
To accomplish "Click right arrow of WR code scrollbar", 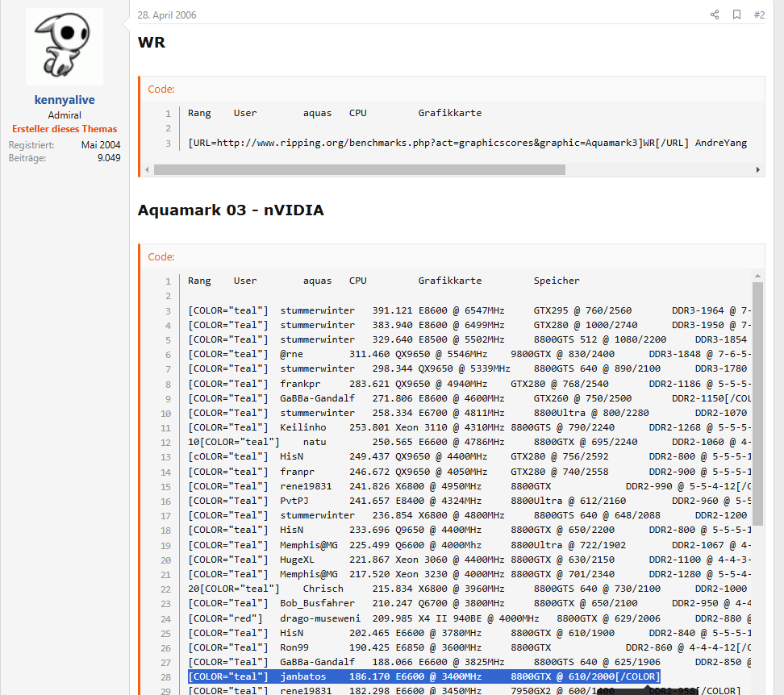I will pyautogui.click(x=758, y=170).
